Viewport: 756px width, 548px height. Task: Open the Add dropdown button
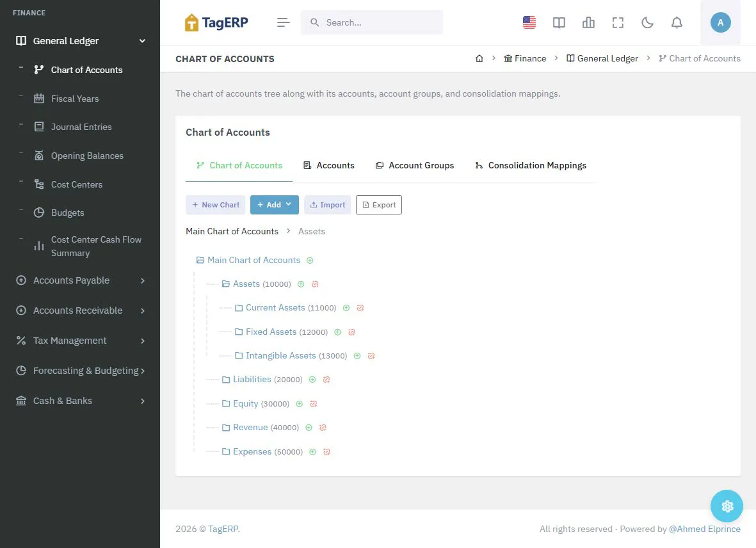[275, 205]
